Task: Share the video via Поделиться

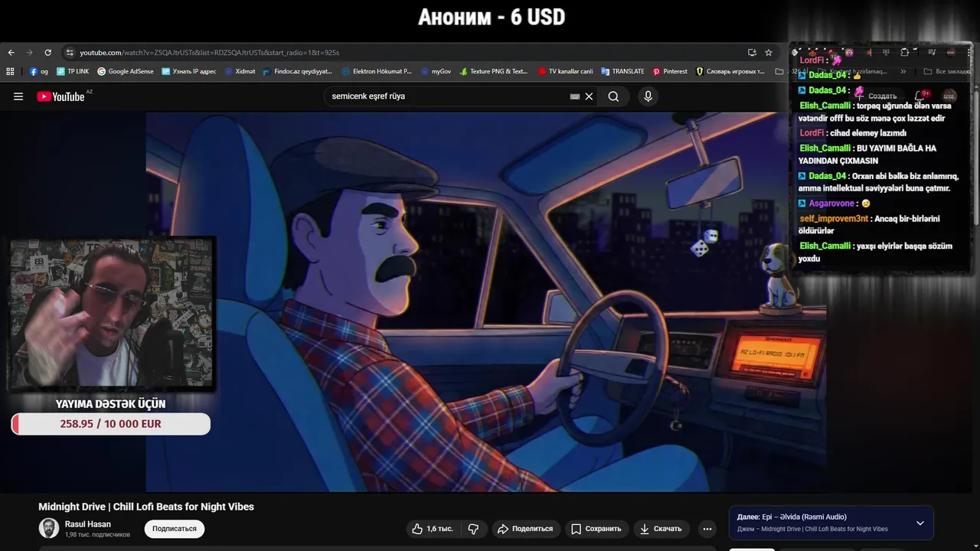Action: [525, 529]
